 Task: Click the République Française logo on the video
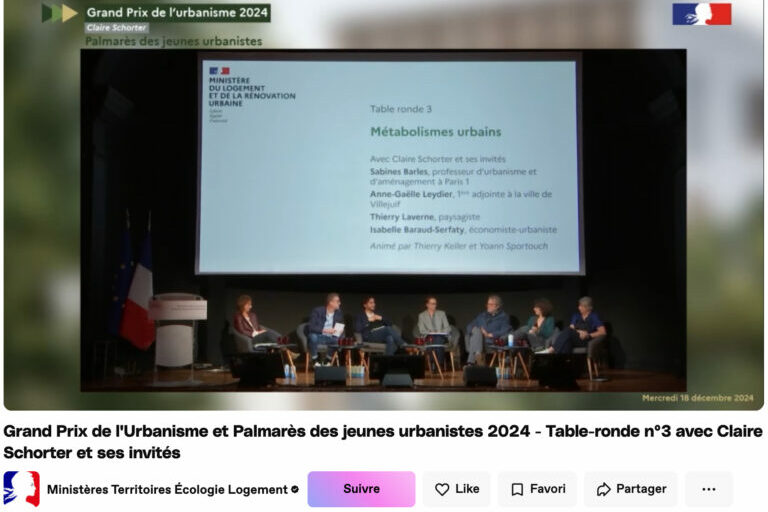tap(701, 14)
